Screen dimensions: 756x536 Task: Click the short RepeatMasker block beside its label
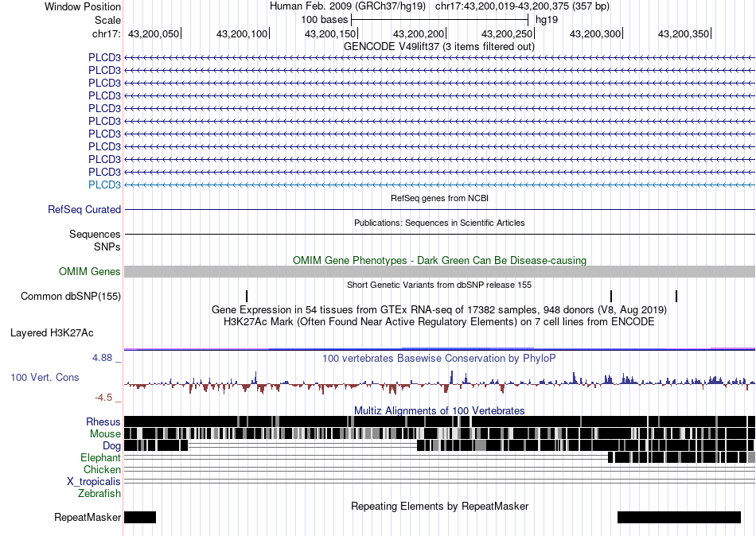tap(140, 517)
